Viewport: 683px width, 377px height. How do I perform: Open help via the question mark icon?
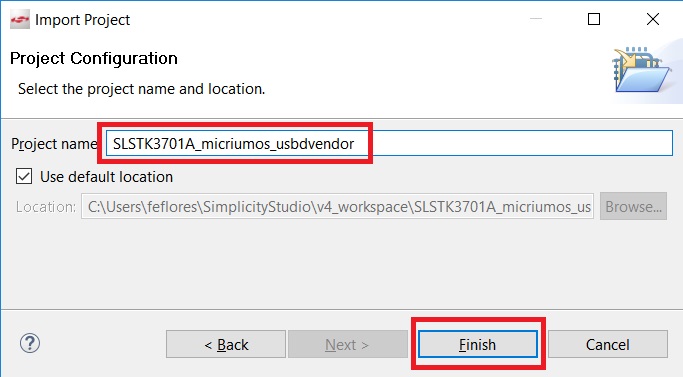point(30,343)
